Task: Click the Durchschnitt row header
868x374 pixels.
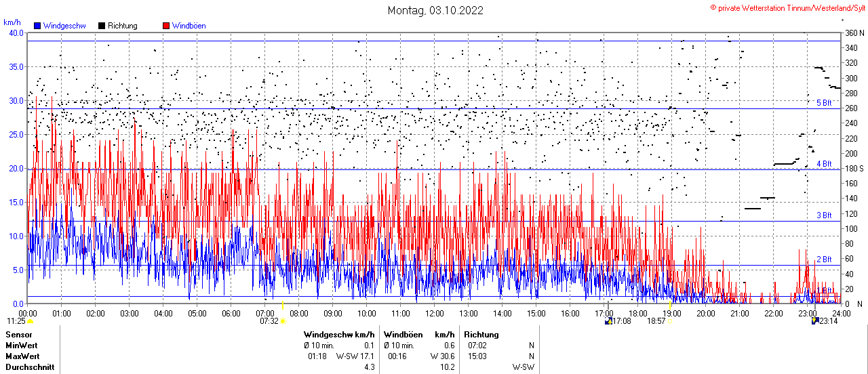Action: click(x=30, y=368)
